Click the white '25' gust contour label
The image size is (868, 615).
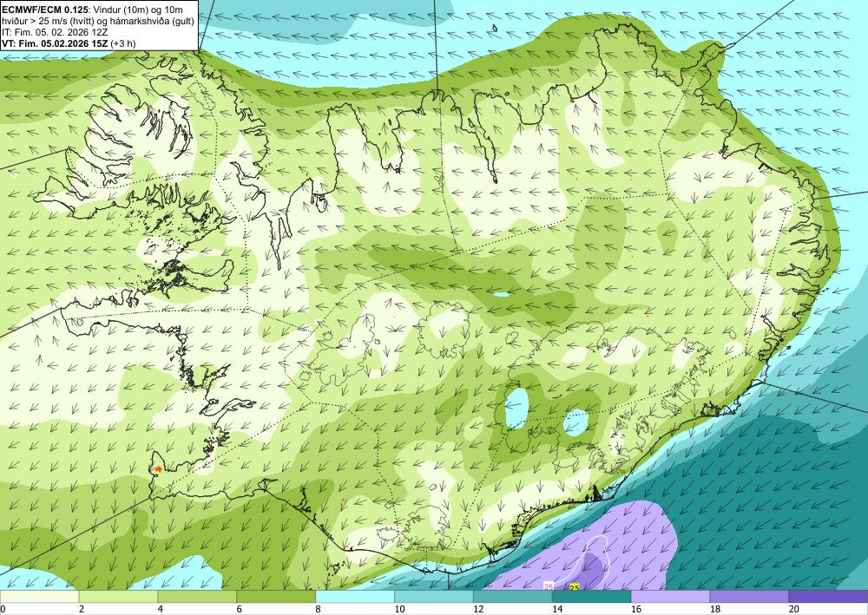click(549, 586)
